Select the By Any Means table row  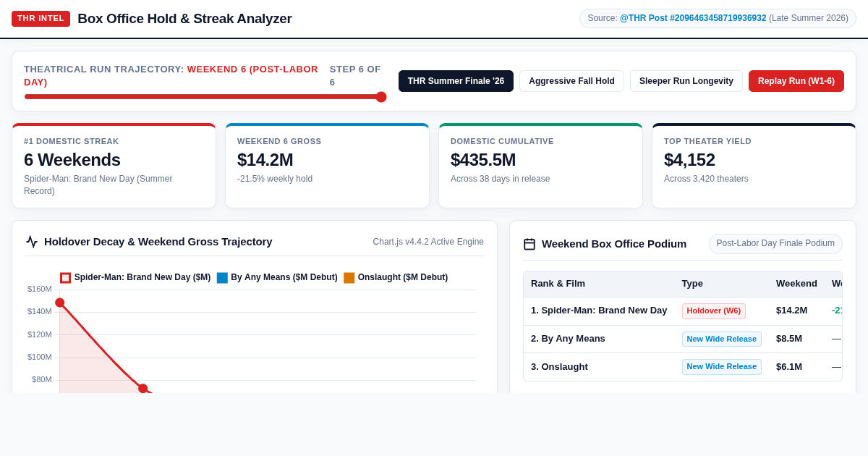[683, 339]
